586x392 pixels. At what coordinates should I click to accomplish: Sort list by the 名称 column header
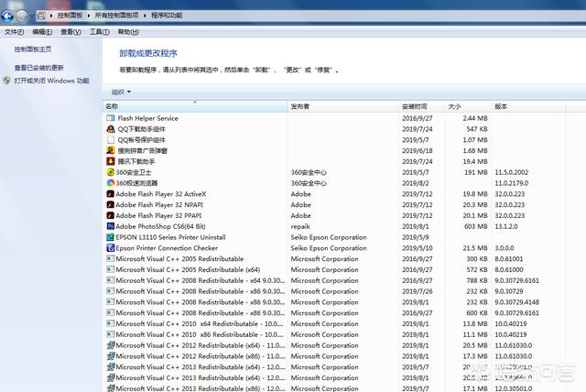pyautogui.click(x=195, y=106)
